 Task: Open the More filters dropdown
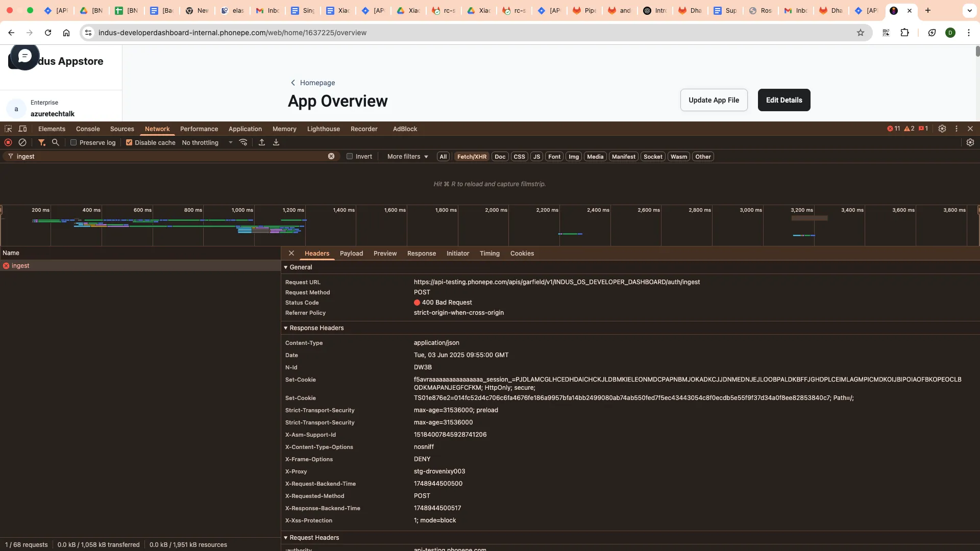pyautogui.click(x=407, y=157)
